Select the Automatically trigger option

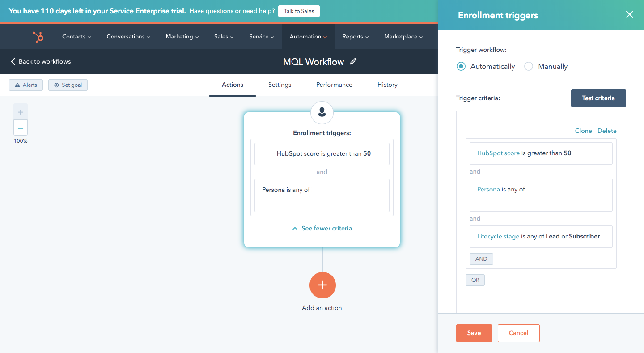(x=461, y=67)
